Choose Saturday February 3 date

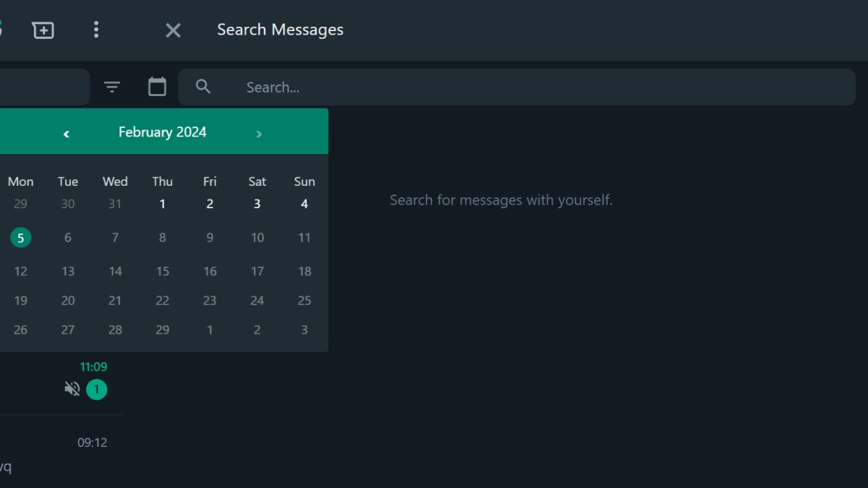coord(257,204)
